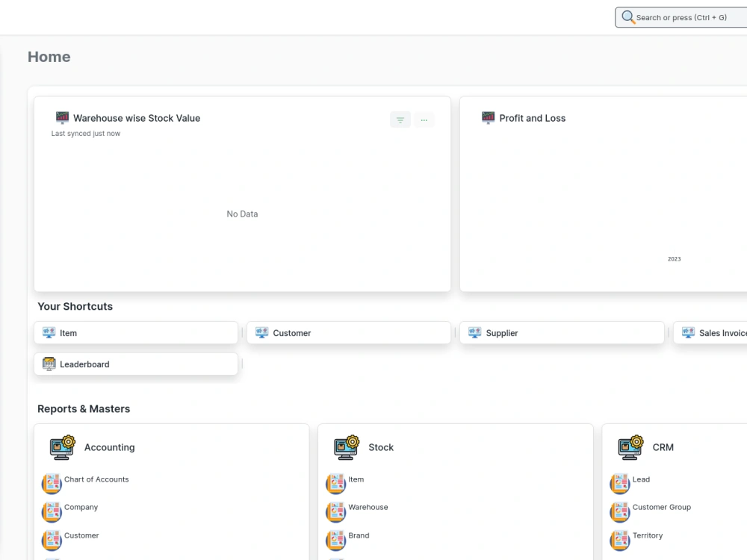Viewport: 747px width, 560px height.
Task: Open Company under the Accounting section
Action: pos(81,507)
